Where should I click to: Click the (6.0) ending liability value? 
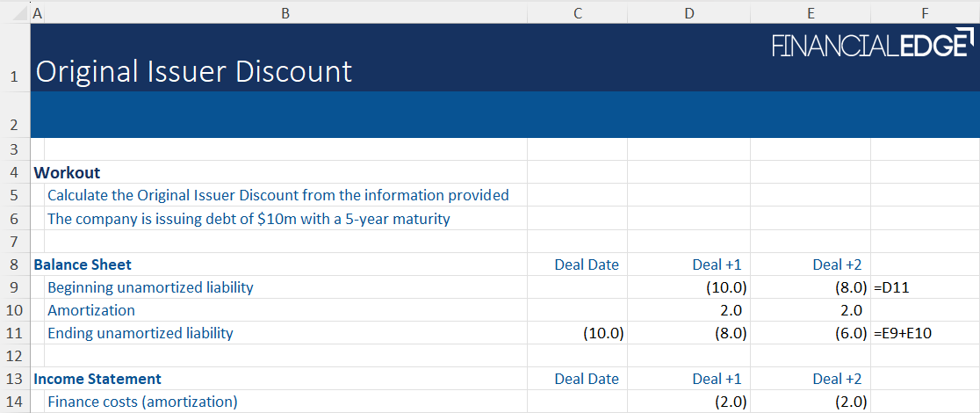tap(851, 333)
